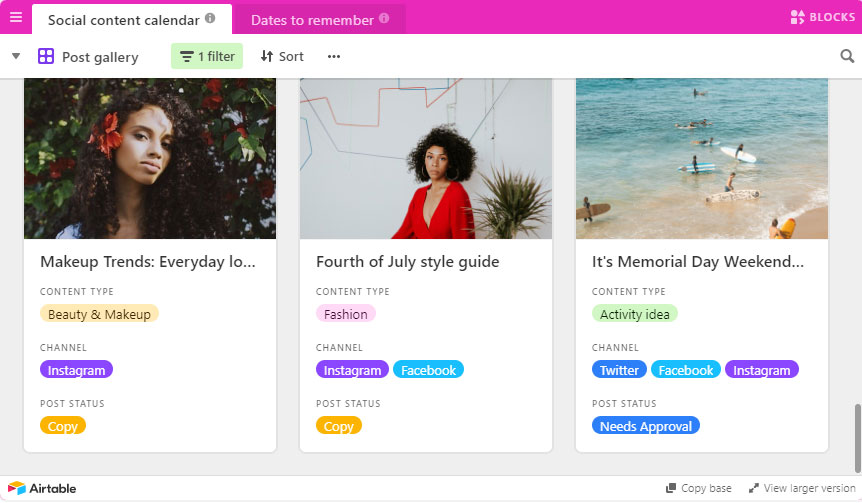
Task: Click Copy base link
Action: (699, 488)
